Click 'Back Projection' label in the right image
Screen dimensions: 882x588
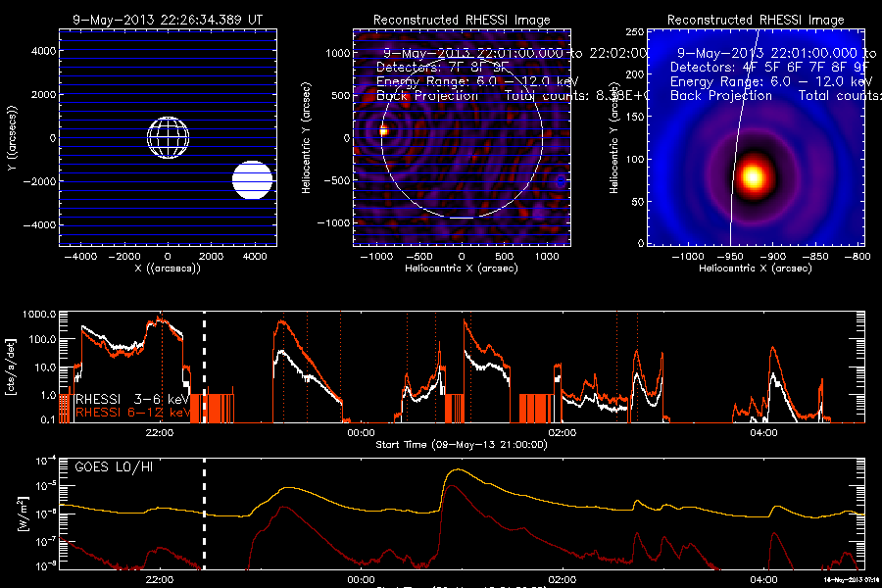pos(721,96)
